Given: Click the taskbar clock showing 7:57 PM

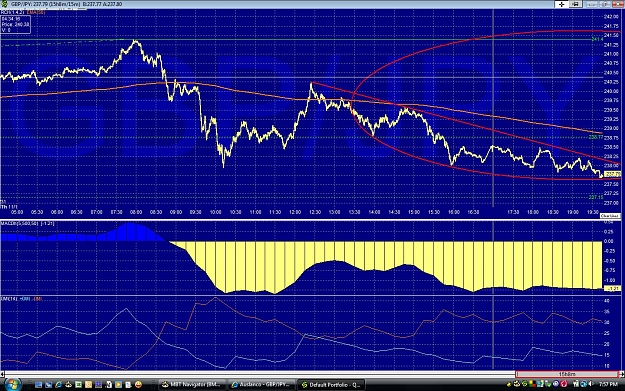Looking at the screenshot, I should tap(608, 384).
